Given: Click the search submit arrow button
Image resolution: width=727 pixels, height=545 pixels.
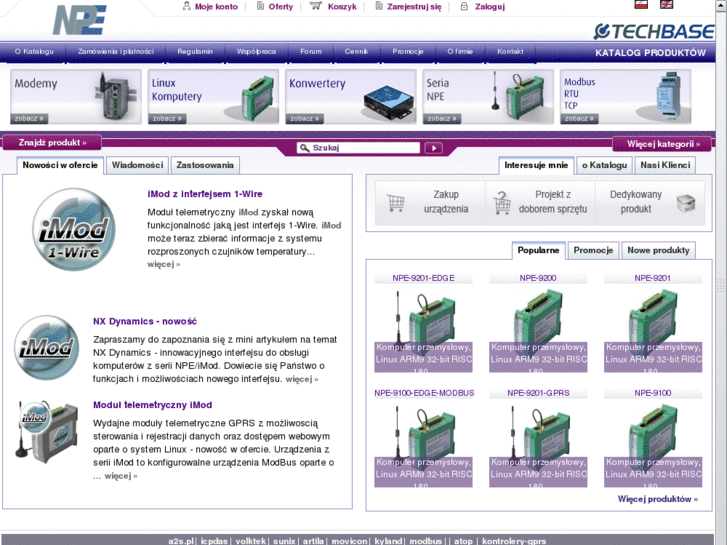Looking at the screenshot, I should [434, 148].
